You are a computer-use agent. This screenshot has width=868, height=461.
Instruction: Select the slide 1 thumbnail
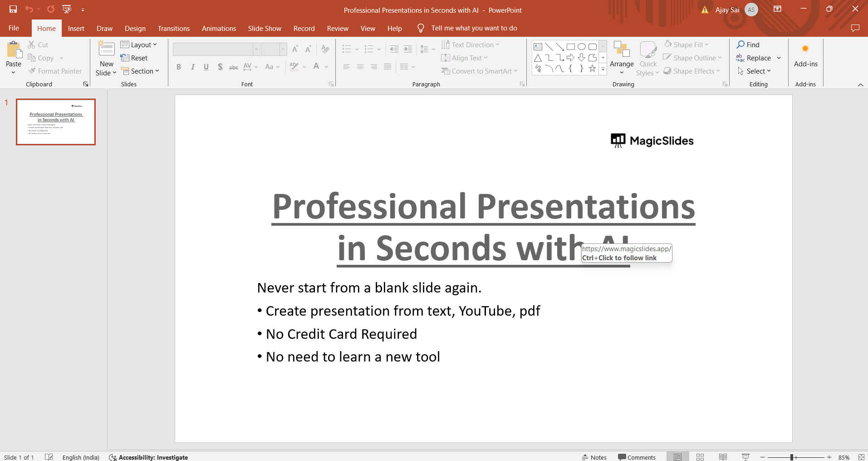(56, 122)
